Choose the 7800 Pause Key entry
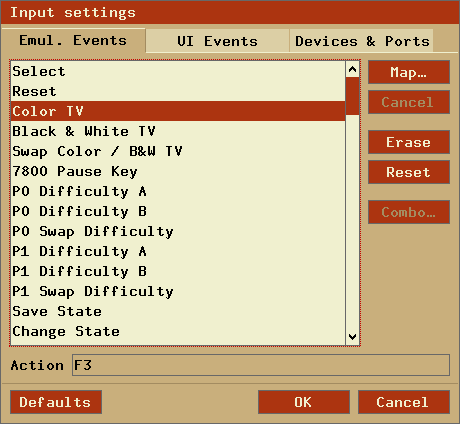 point(178,171)
